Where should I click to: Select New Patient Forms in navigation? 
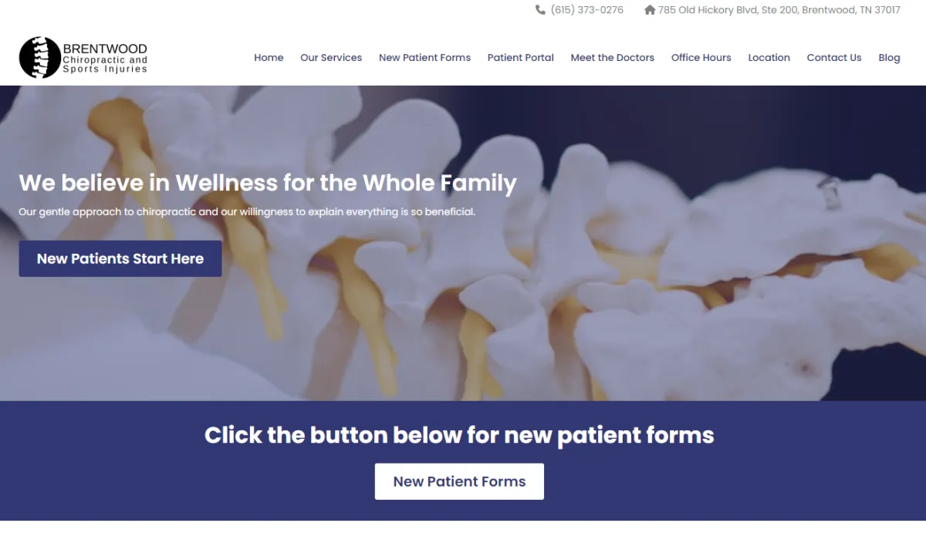(424, 58)
